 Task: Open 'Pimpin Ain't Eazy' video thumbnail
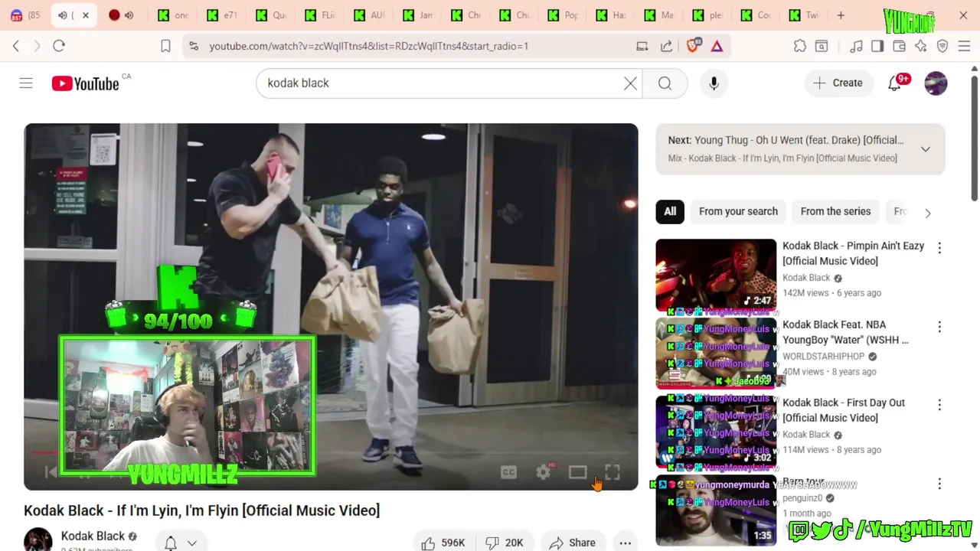click(716, 274)
